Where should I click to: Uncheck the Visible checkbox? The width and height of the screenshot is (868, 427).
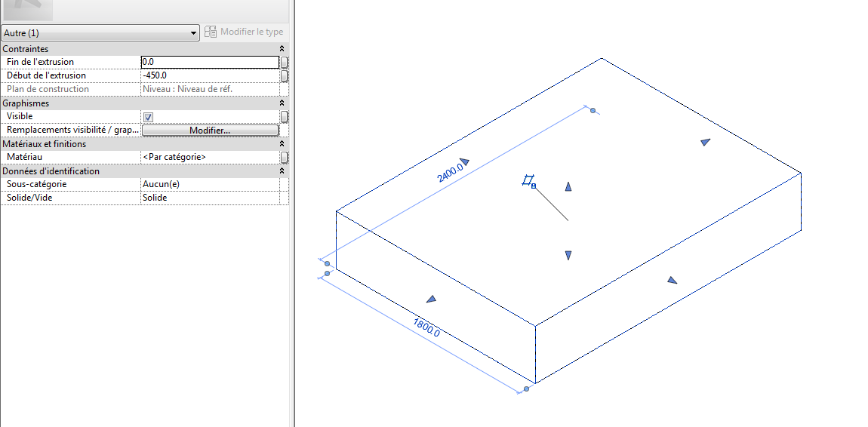(149, 117)
